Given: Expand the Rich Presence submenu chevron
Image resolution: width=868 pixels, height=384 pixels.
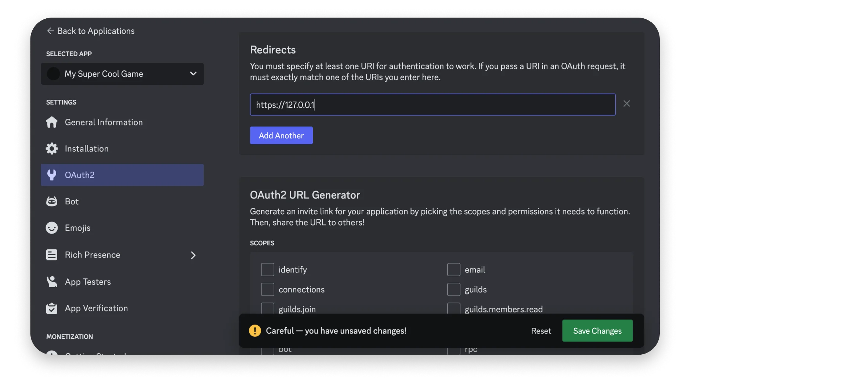Looking at the screenshot, I should (x=193, y=255).
